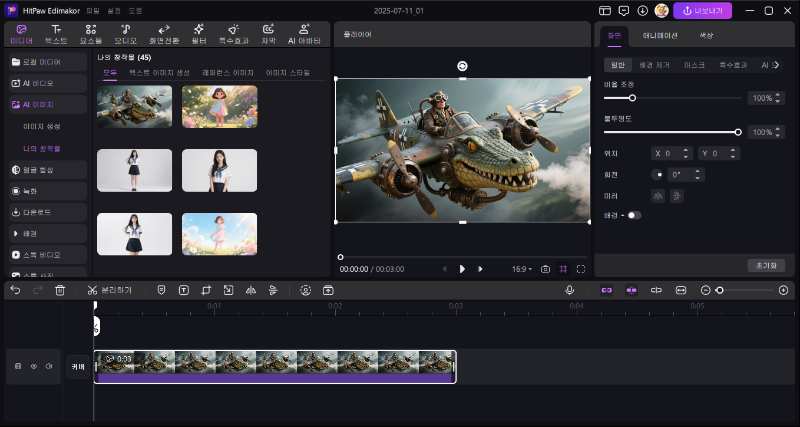The width and height of the screenshot is (800, 427).
Task: Adjust the timeline zoom slider
Action: (x=745, y=290)
